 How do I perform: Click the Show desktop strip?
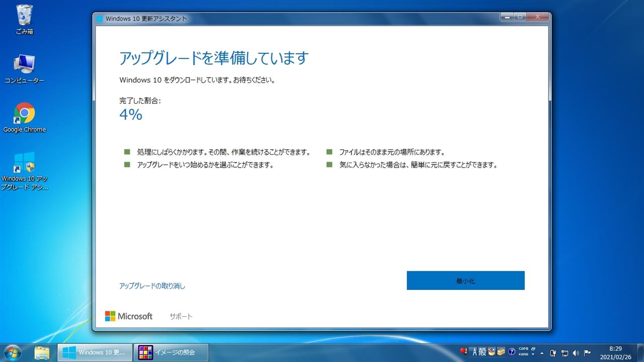pos(640,352)
